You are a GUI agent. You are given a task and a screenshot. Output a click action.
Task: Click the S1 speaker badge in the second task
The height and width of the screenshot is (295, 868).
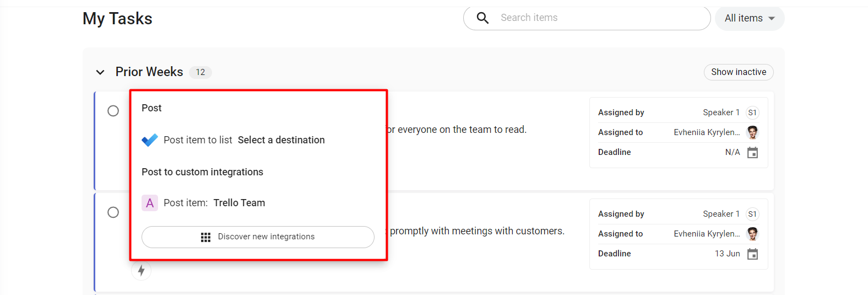tap(752, 214)
